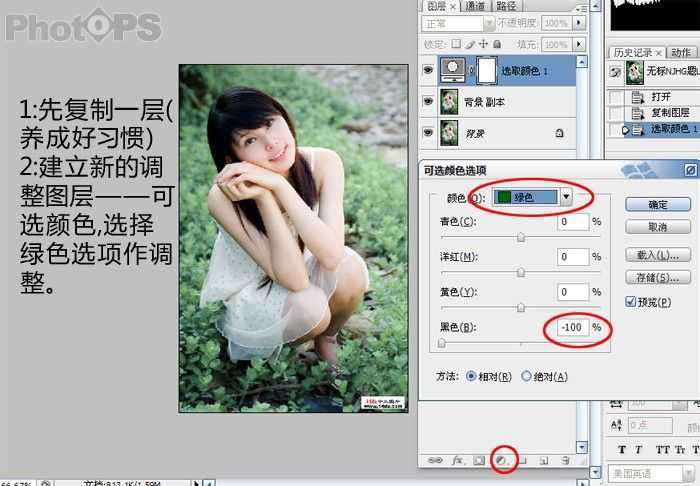
Task: Click the selective color adjustment layer icon
Action: tap(453, 70)
